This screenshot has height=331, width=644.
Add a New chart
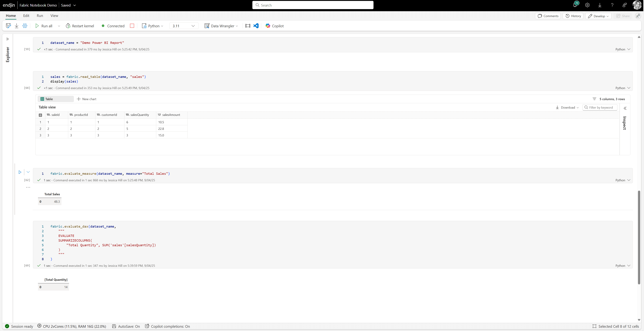coord(86,99)
